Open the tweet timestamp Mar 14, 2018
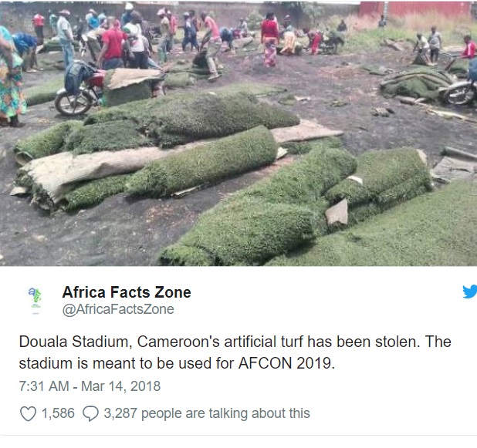Screen dimensions: 477x448 120,386
